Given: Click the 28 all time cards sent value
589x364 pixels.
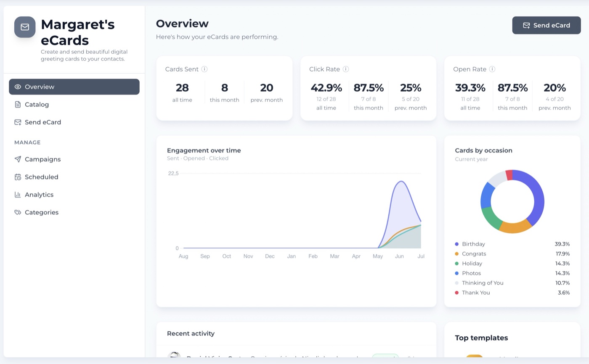Looking at the screenshot, I should [182, 88].
